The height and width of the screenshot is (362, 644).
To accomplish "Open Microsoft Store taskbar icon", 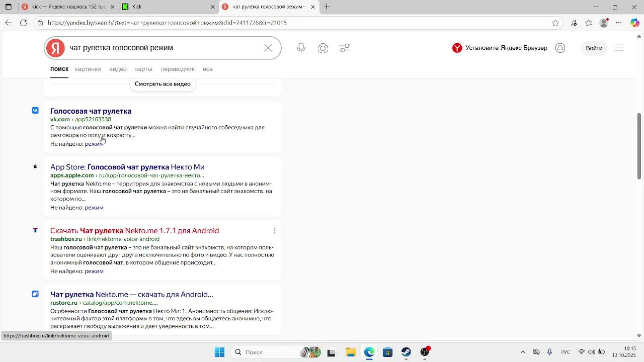I will click(x=387, y=352).
